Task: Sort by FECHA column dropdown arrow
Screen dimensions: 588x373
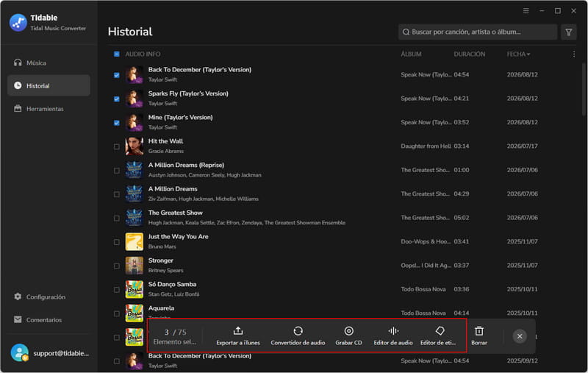Action: point(528,54)
